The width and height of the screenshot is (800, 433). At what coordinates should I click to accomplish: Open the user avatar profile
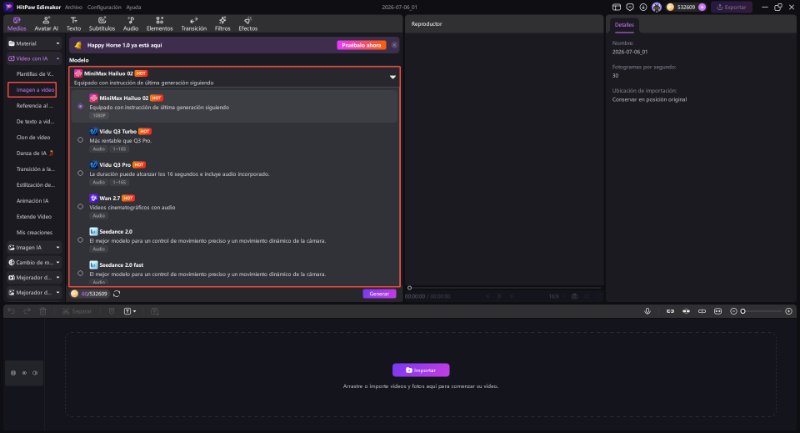(657, 7)
